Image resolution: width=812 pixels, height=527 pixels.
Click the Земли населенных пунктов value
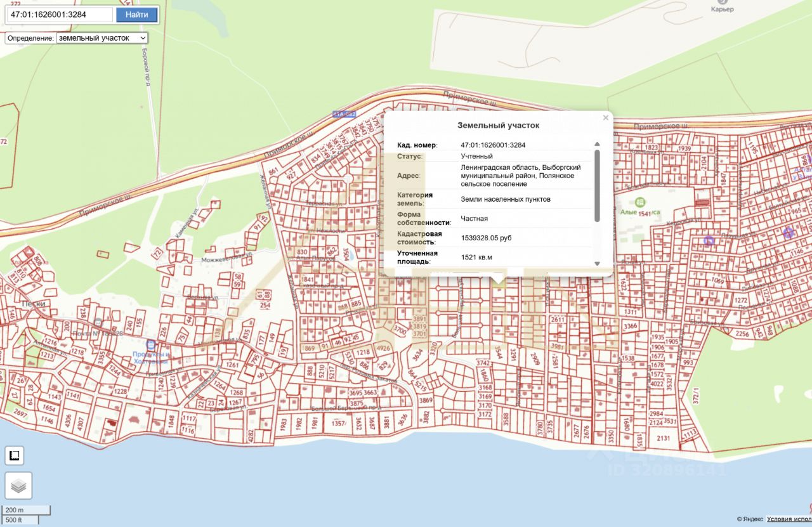506,199
